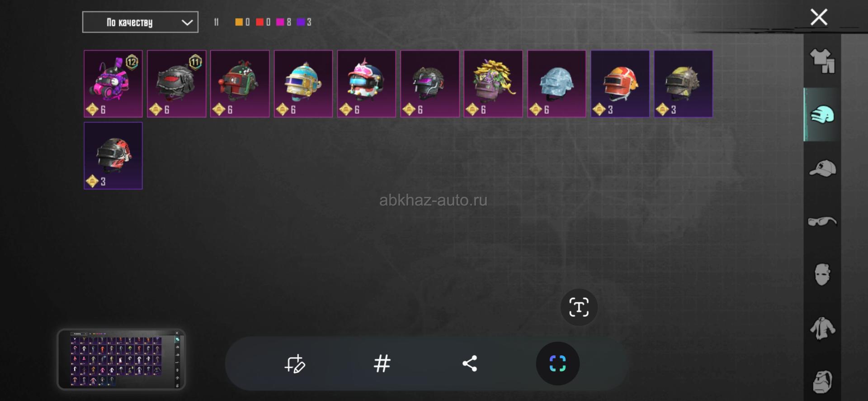Open the screenshot preview thumbnail

[x=121, y=359]
